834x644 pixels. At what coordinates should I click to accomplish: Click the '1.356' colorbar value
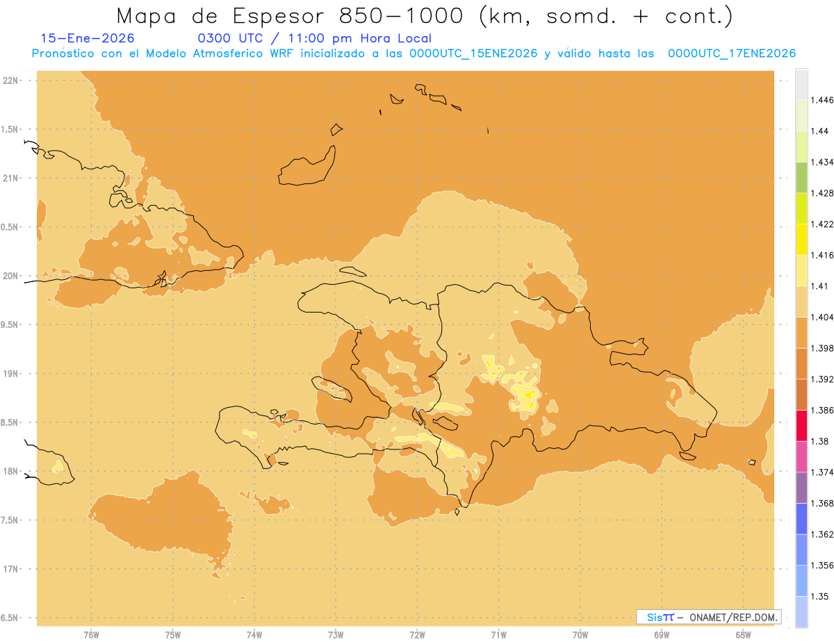823,565
